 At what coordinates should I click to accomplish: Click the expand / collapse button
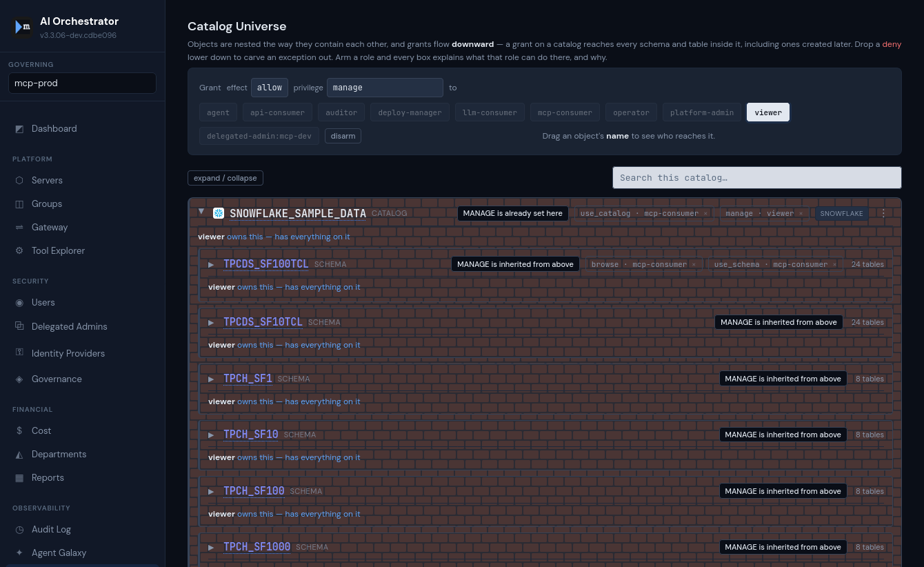225,178
